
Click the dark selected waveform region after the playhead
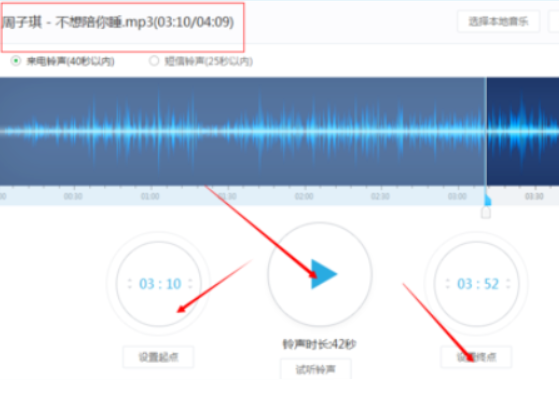[523, 131]
